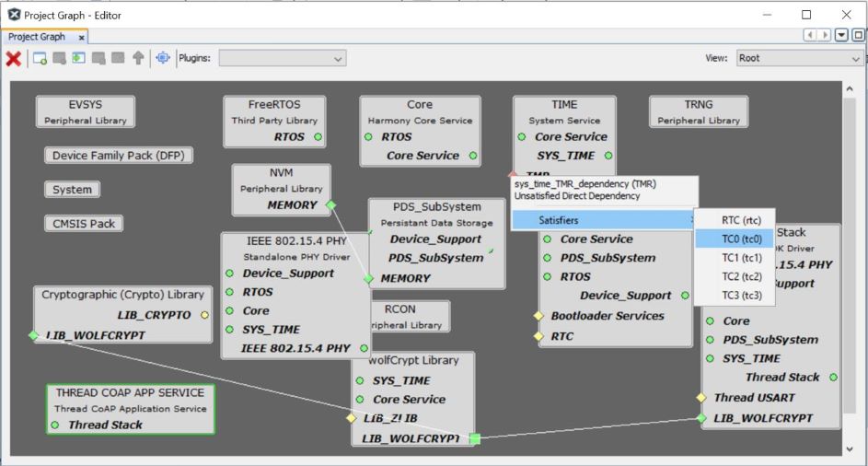Choose TC0 (tc0) satisfier
868x466 pixels.
[735, 239]
